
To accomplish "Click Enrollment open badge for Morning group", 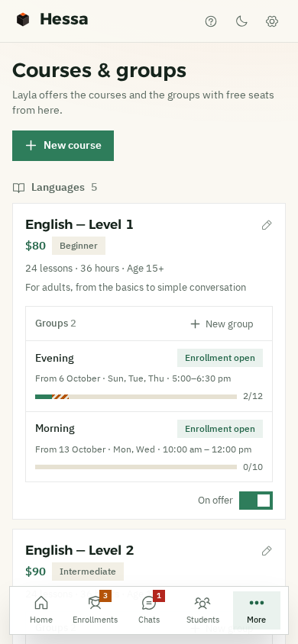I will [220, 429].
